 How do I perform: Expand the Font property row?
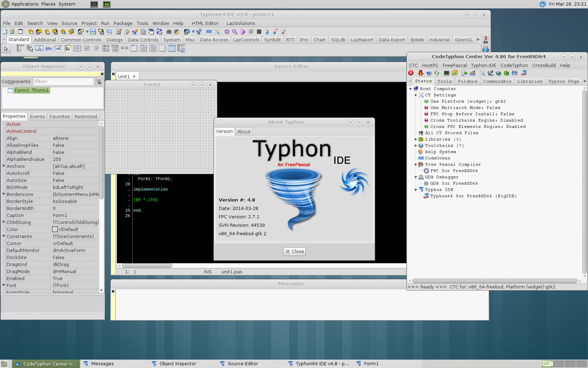pyautogui.click(x=4, y=285)
